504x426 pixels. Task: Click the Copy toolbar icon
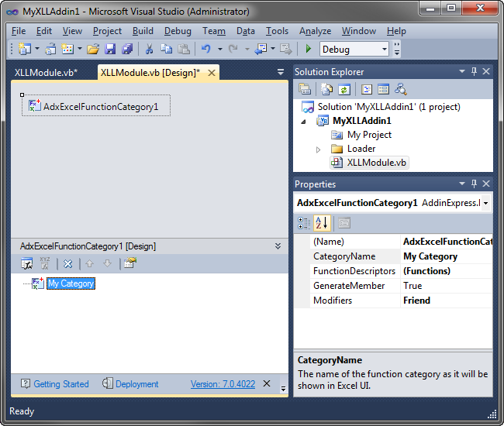pyautogui.click(x=166, y=49)
